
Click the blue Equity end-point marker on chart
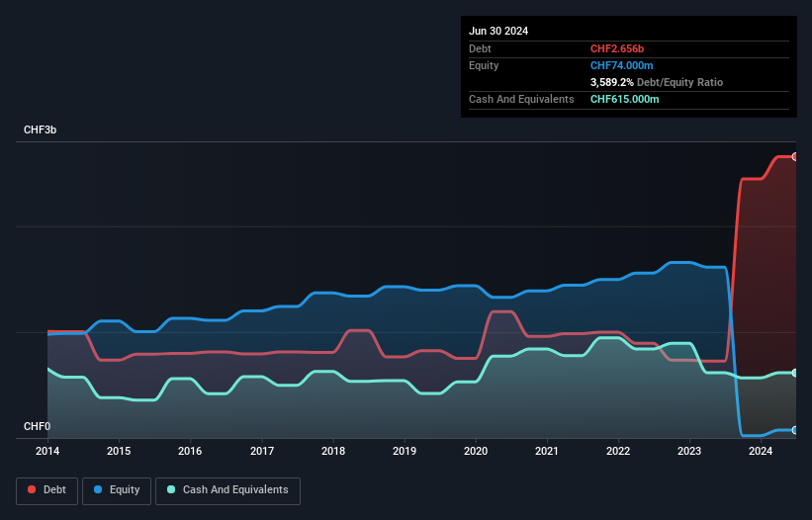click(794, 430)
